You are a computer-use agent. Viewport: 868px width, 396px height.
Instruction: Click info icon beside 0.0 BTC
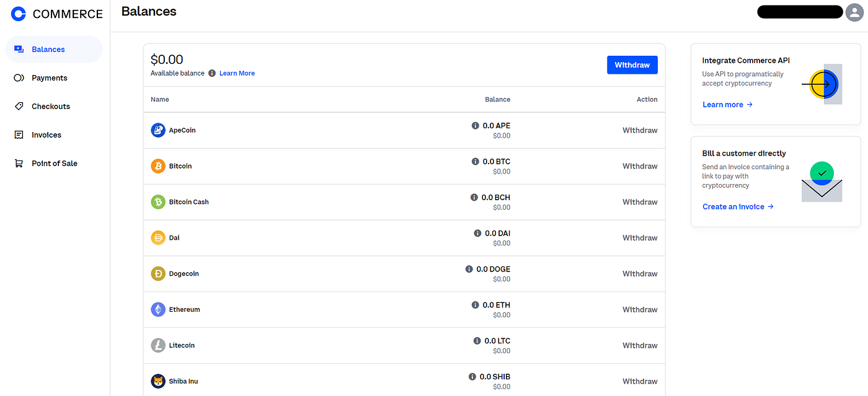(476, 162)
